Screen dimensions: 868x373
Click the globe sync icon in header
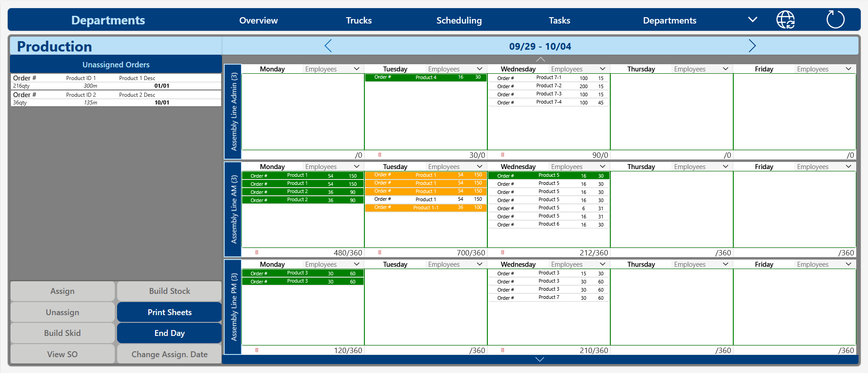(x=785, y=20)
